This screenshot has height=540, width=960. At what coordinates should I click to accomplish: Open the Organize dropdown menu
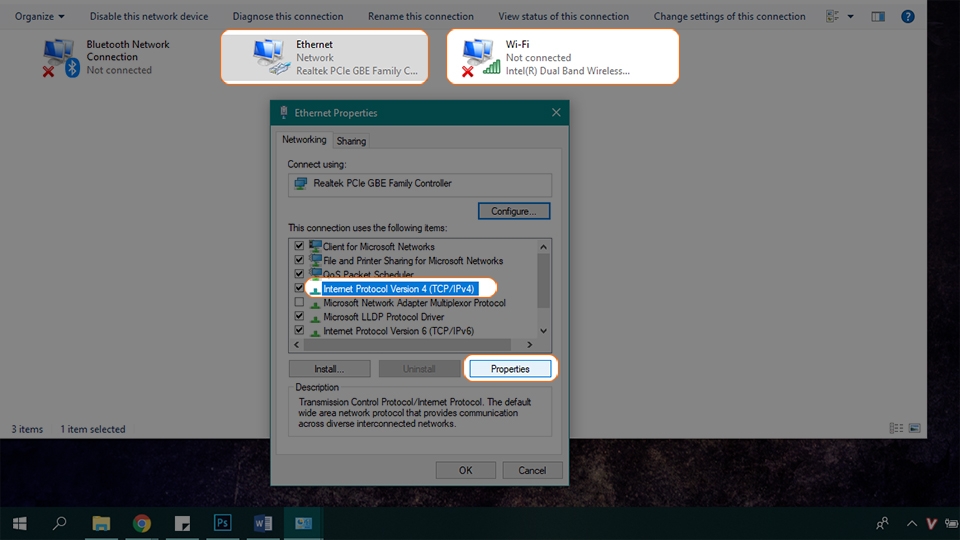click(x=39, y=17)
